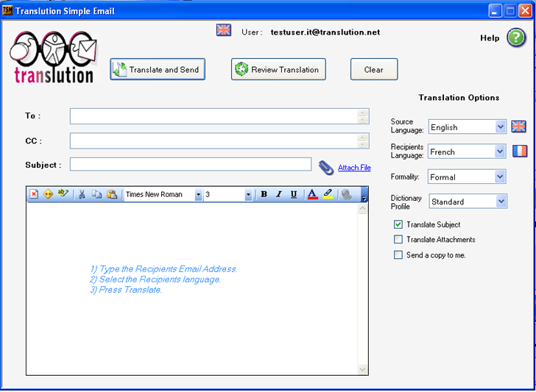Click the To field scroll down arrow
The image size is (536, 392).
click(362, 120)
